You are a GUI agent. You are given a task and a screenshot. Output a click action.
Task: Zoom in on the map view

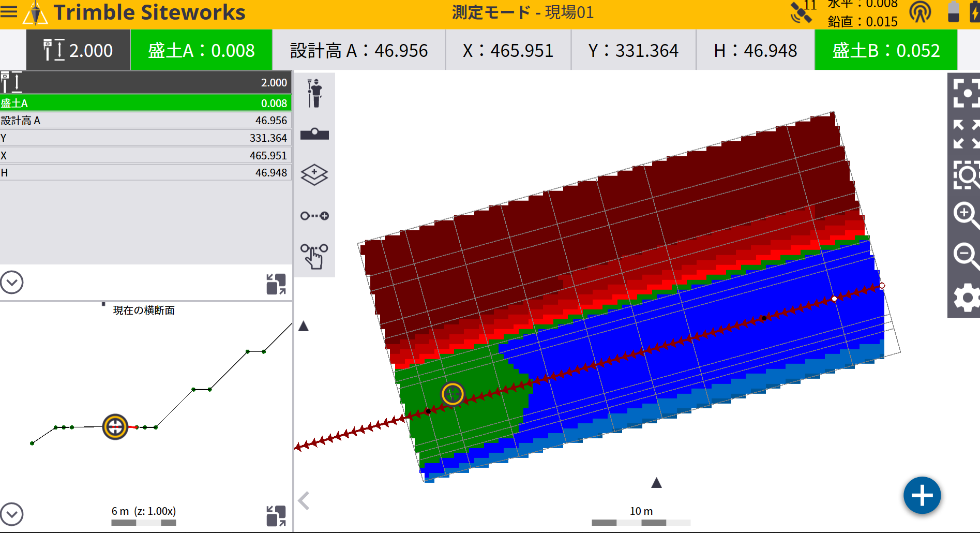click(965, 214)
